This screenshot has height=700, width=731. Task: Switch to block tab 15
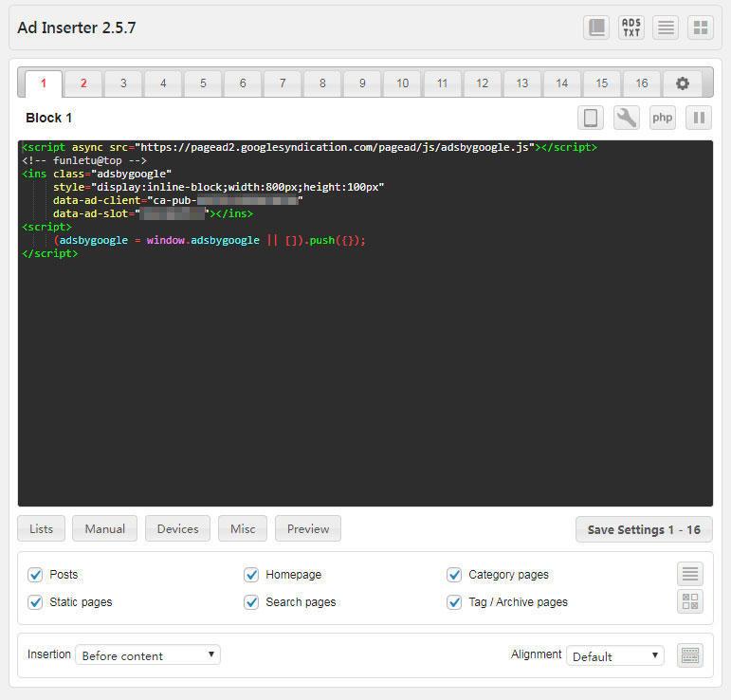tap(602, 83)
